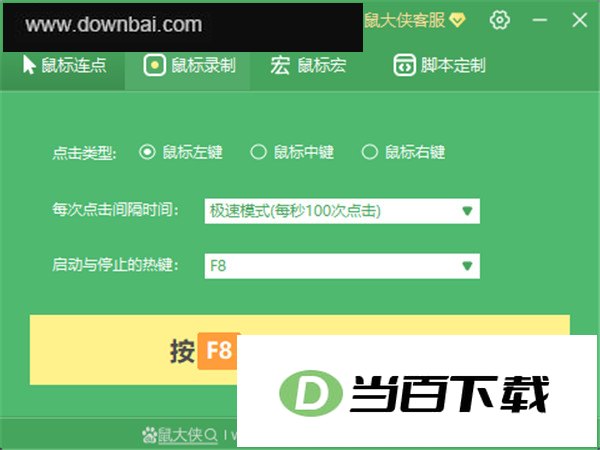Go to the 脚本定制 tab
This screenshot has width=600, height=450.
click(x=439, y=65)
